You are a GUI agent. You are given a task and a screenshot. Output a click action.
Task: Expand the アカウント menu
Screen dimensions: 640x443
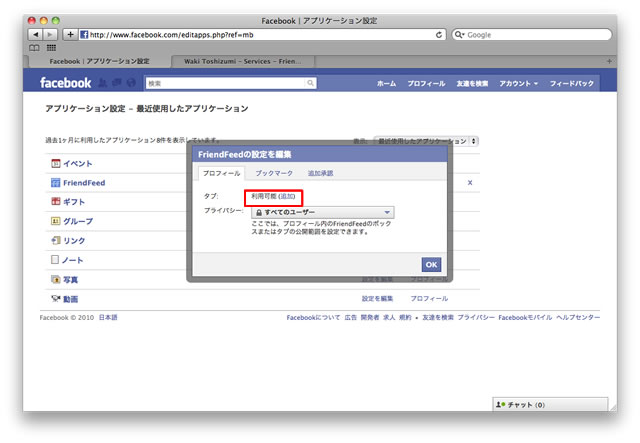(518, 83)
